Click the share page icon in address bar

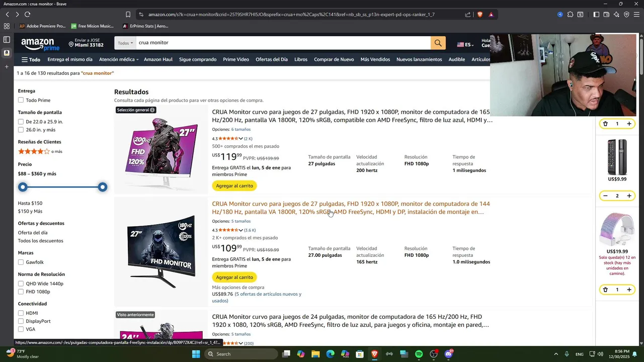(468, 15)
